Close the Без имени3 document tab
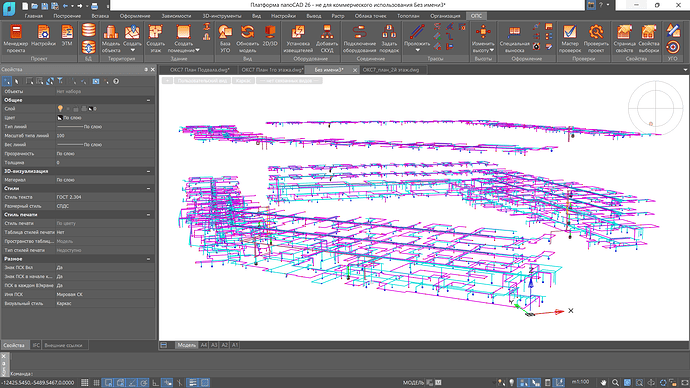 [x=355, y=70]
